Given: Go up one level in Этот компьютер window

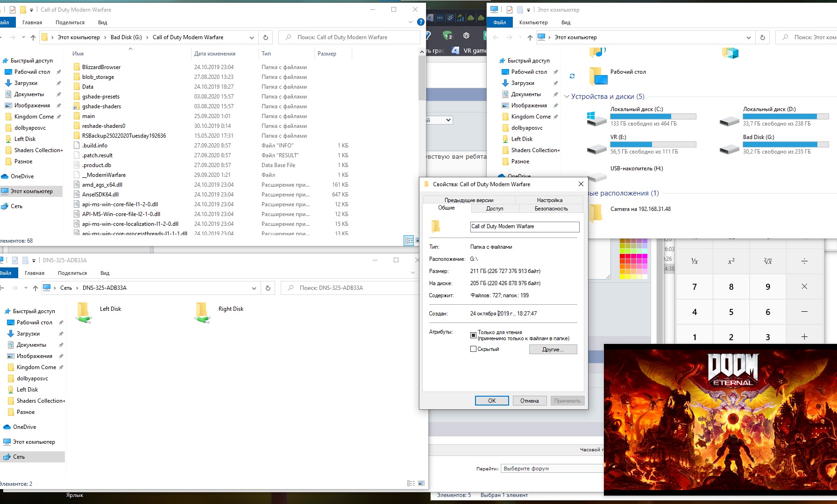Looking at the screenshot, I should tap(530, 37).
